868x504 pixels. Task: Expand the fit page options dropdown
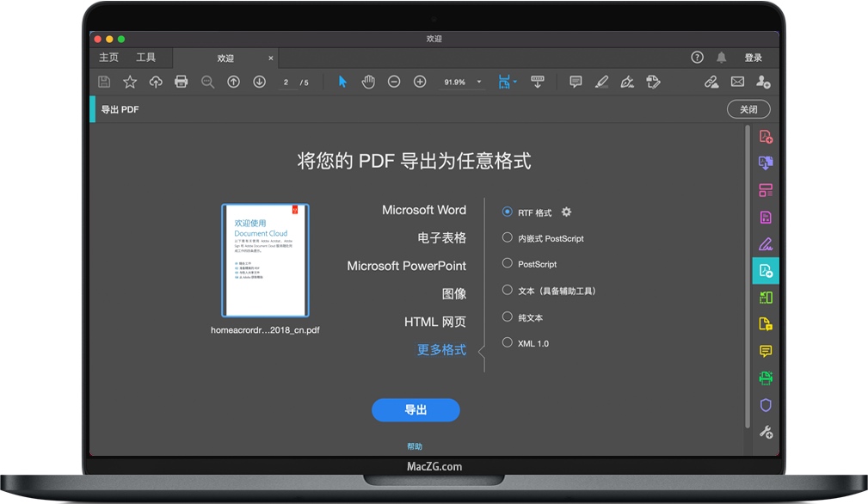pos(515,83)
